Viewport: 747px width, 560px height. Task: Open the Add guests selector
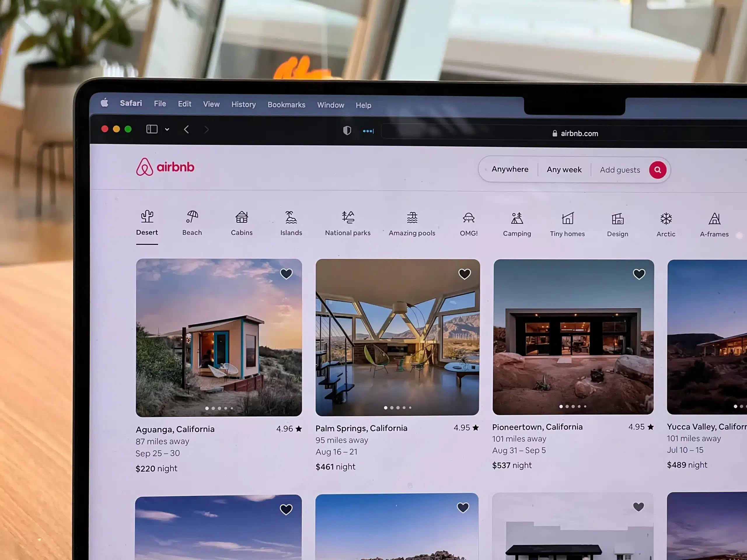pos(620,170)
